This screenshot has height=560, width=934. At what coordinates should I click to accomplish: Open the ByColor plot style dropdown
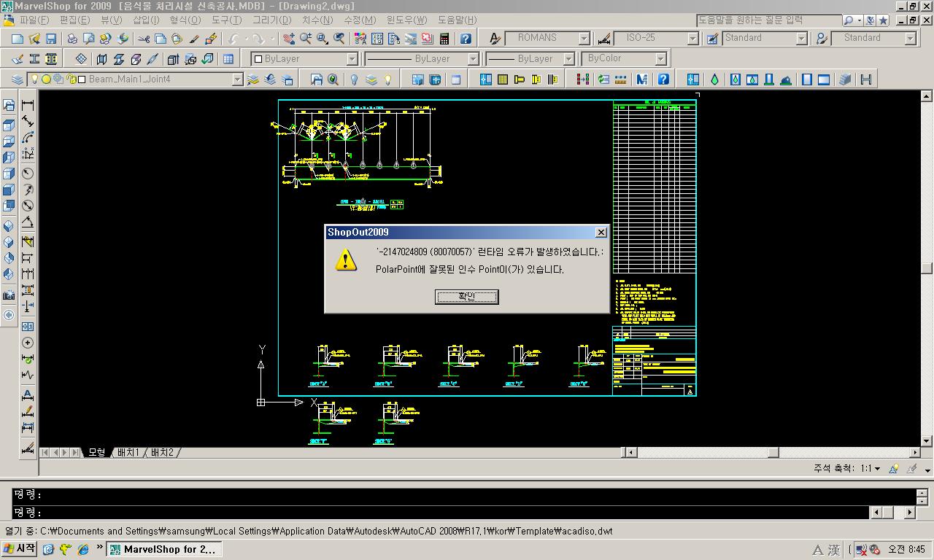tap(660, 59)
